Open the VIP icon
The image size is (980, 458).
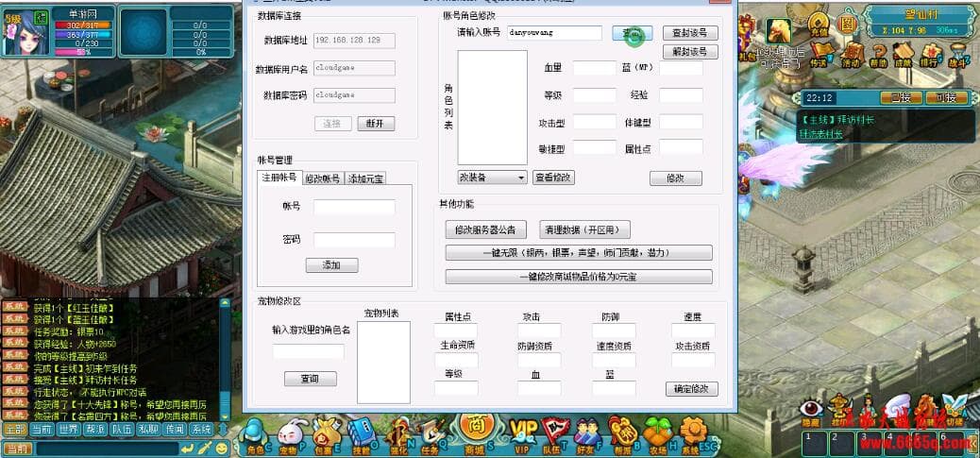pos(522,434)
